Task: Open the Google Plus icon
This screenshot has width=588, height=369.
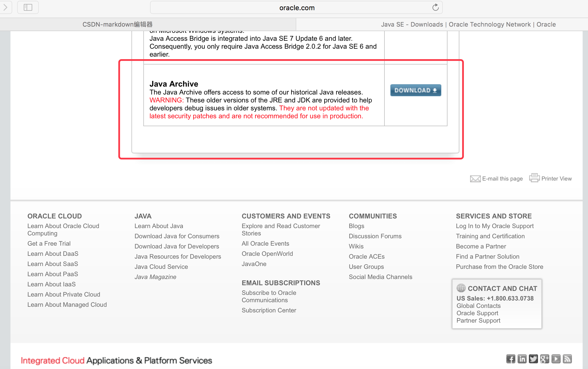Action: pos(544,359)
